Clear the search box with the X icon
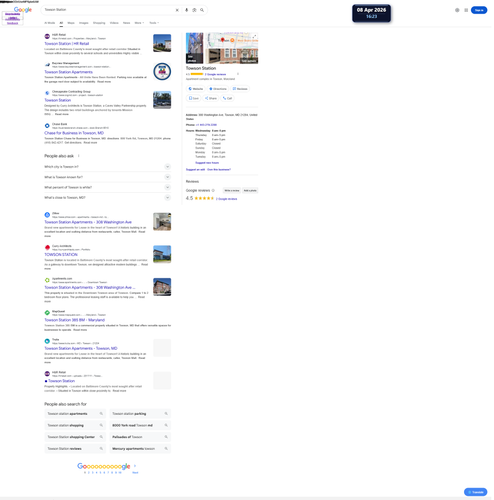 pyautogui.click(x=177, y=10)
